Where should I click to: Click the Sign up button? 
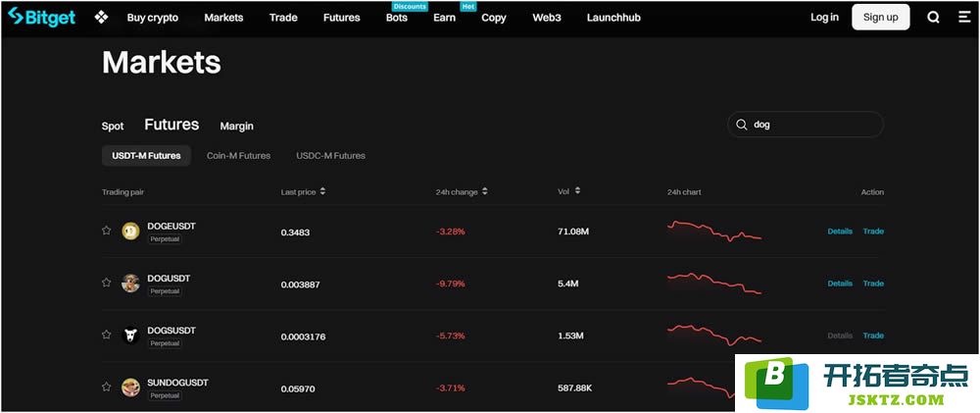[x=881, y=18]
